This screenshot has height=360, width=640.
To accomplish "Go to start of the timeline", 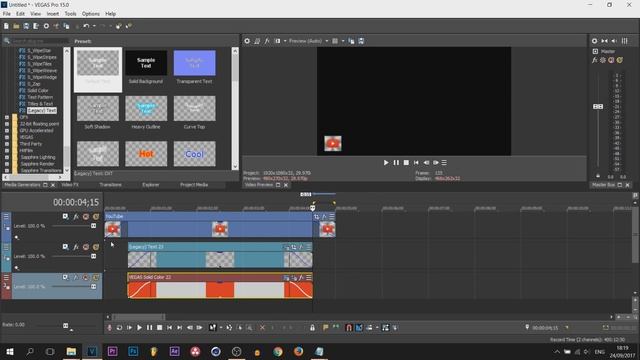I will pyautogui.click(x=169, y=327).
